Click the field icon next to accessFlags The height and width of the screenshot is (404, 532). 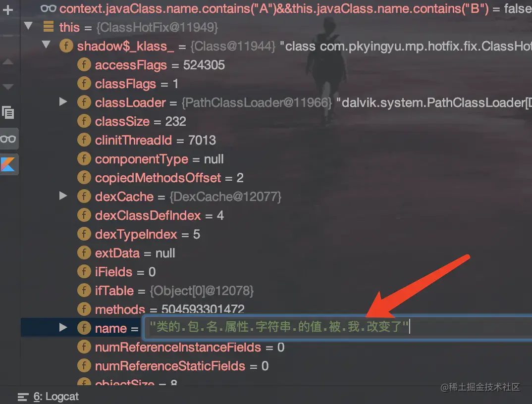point(84,64)
